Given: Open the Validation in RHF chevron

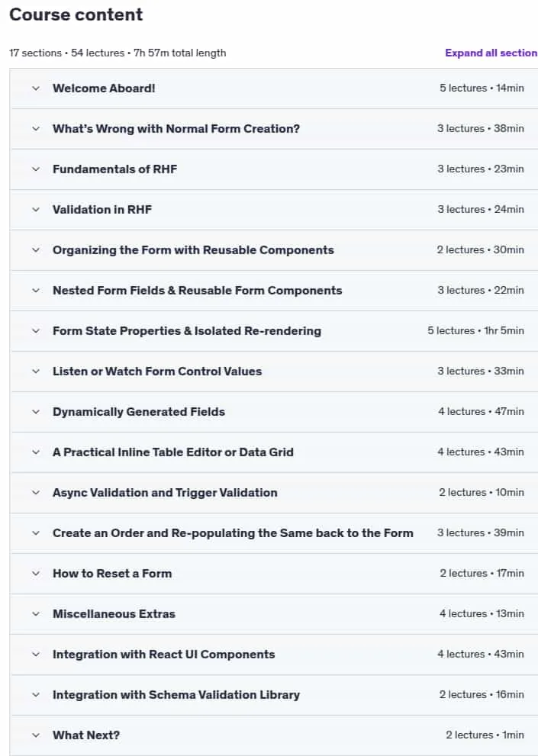Looking at the screenshot, I should coord(36,210).
